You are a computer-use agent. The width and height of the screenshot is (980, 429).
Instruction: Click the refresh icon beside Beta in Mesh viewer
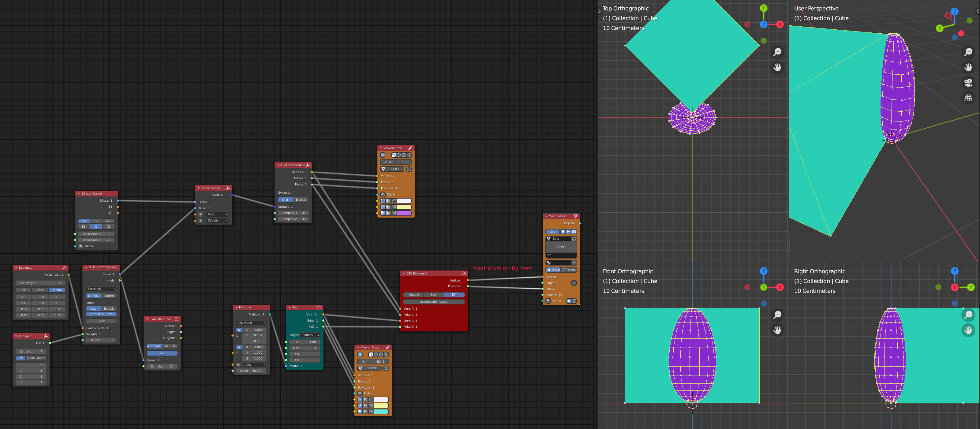point(574,239)
